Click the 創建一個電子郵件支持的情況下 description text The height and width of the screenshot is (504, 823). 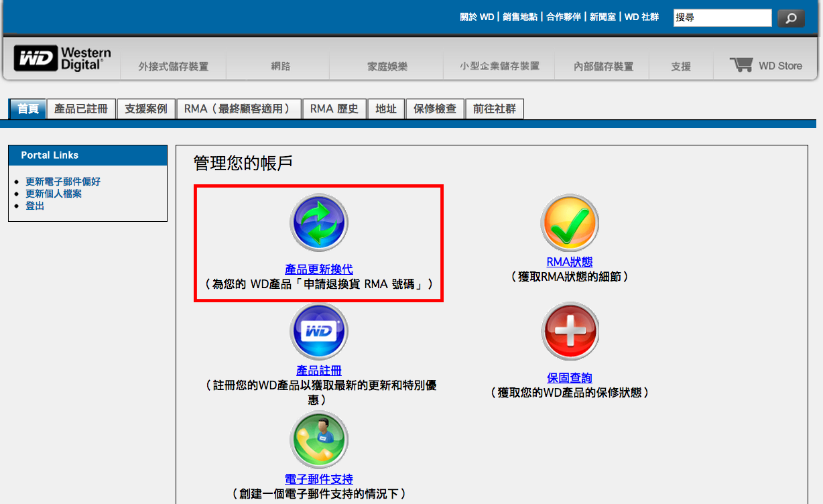pyautogui.click(x=319, y=494)
